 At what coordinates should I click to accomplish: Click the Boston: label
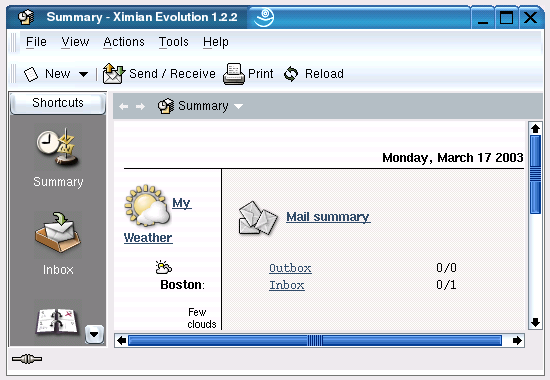point(182,285)
